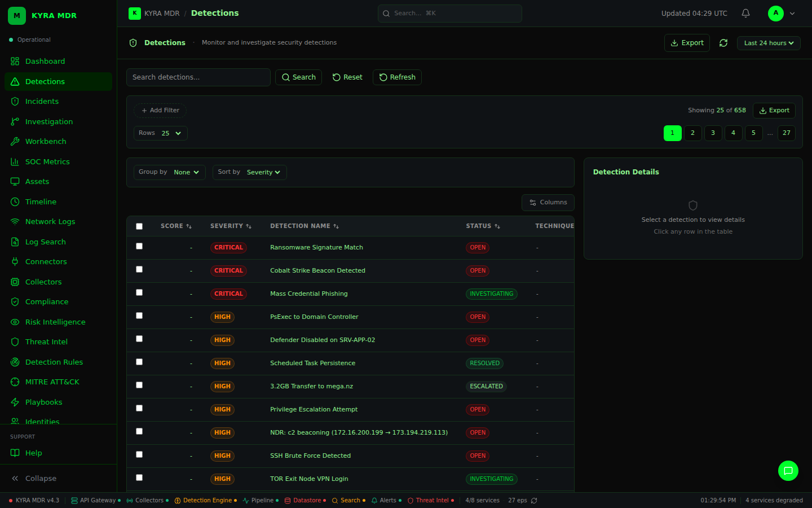The image size is (812, 508).
Task: Expand the Group by None dropdown
Action: pyautogui.click(x=186, y=172)
